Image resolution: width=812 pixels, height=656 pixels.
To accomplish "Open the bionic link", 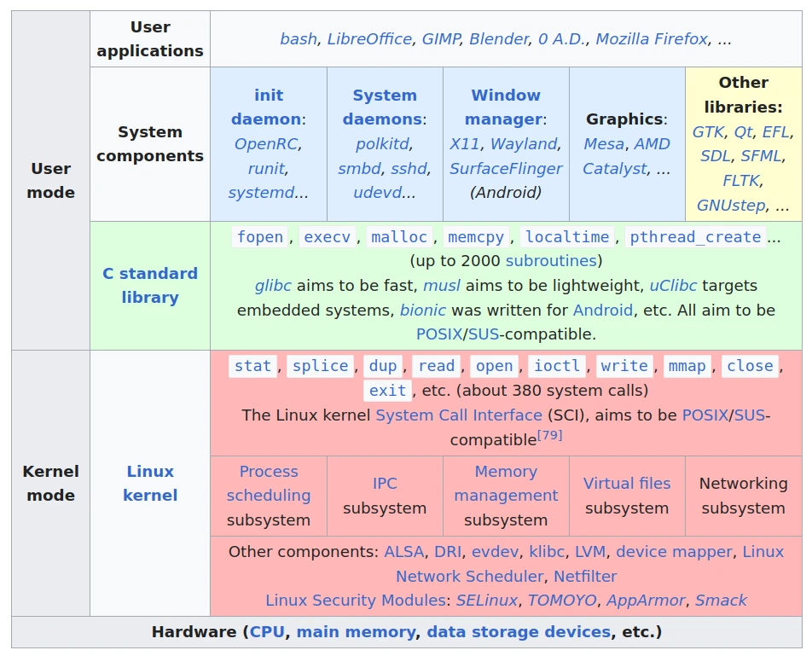I will [x=423, y=311].
